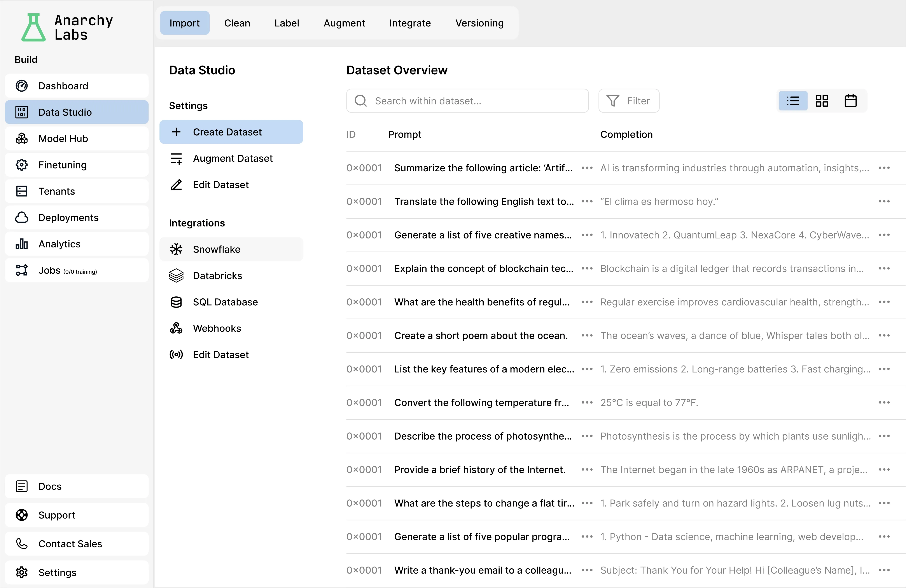Click completion '1. Park safely and turn on hazard lights'

pyautogui.click(x=735, y=503)
